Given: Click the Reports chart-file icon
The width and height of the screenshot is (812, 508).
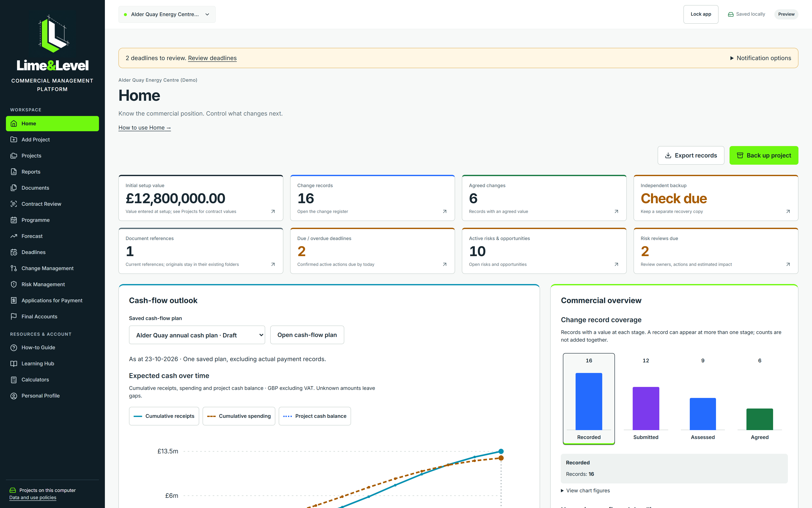Looking at the screenshot, I should [14, 172].
